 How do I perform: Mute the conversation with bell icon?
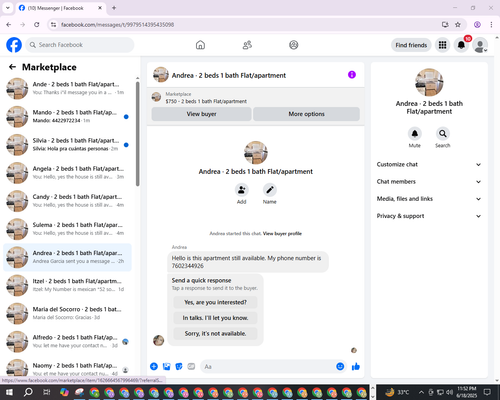(415, 134)
